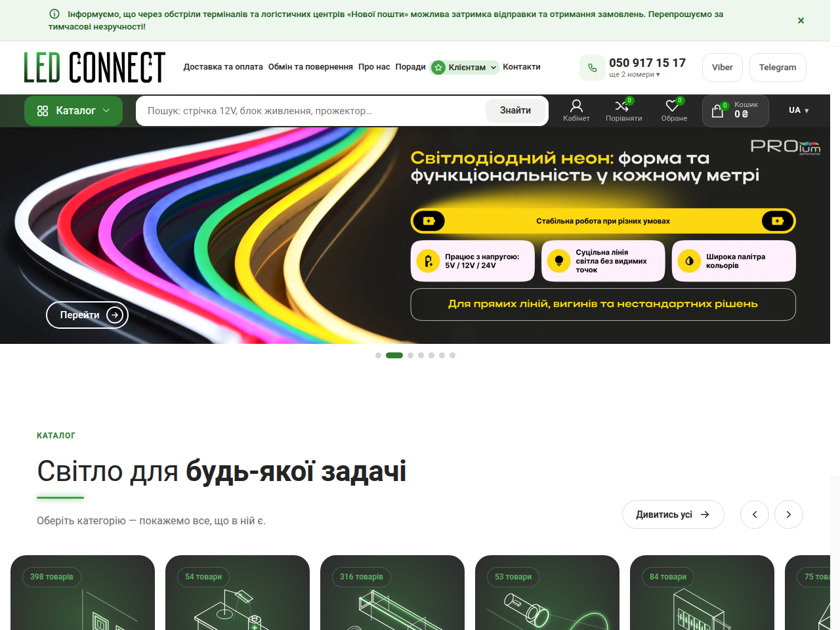This screenshot has width=840, height=630.
Task: Click the Viber button
Action: point(723,68)
